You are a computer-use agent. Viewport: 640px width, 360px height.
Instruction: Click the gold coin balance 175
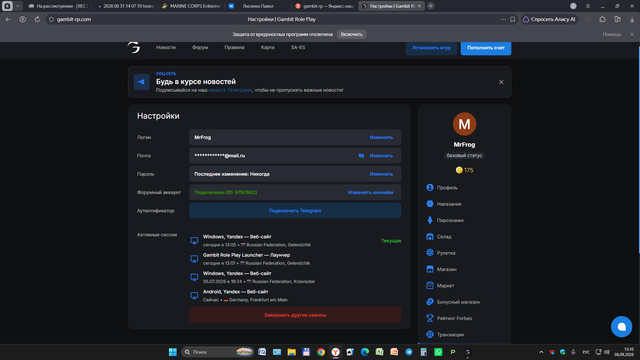point(464,170)
